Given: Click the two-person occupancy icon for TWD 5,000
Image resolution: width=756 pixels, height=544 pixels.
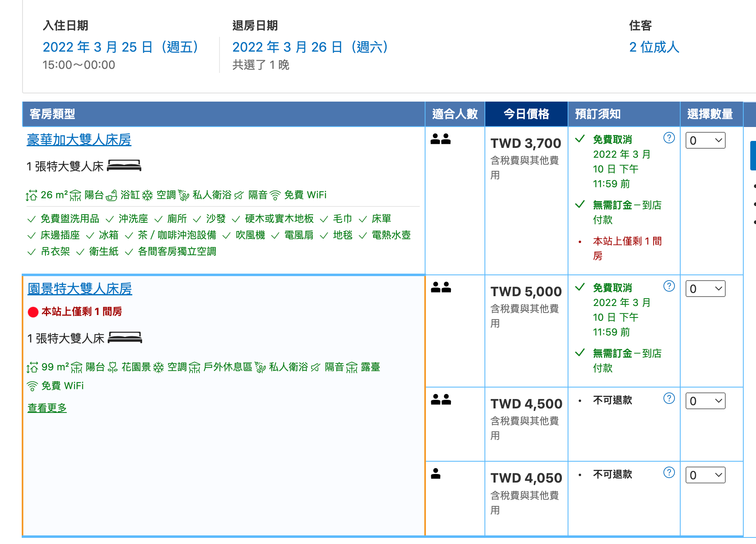Looking at the screenshot, I should (x=441, y=288).
